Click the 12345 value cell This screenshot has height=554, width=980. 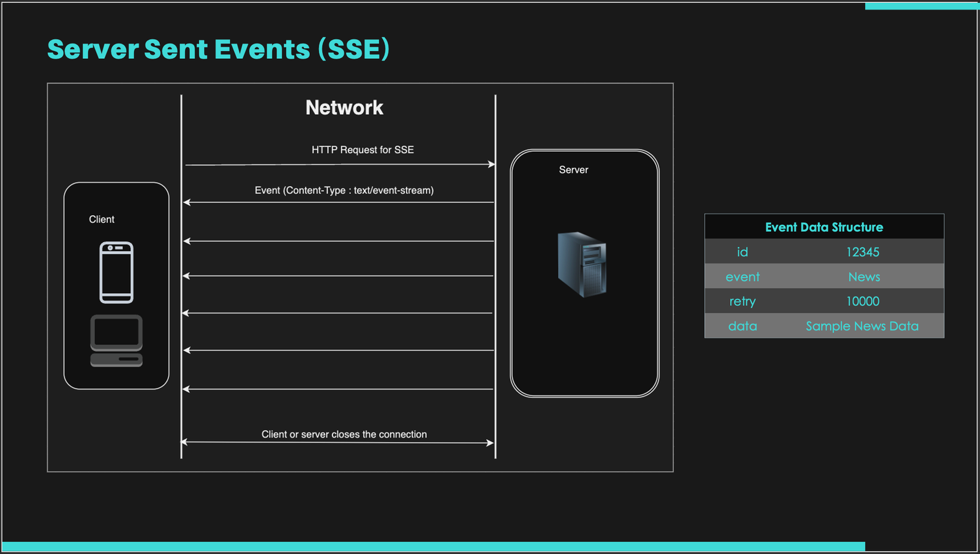pos(862,252)
